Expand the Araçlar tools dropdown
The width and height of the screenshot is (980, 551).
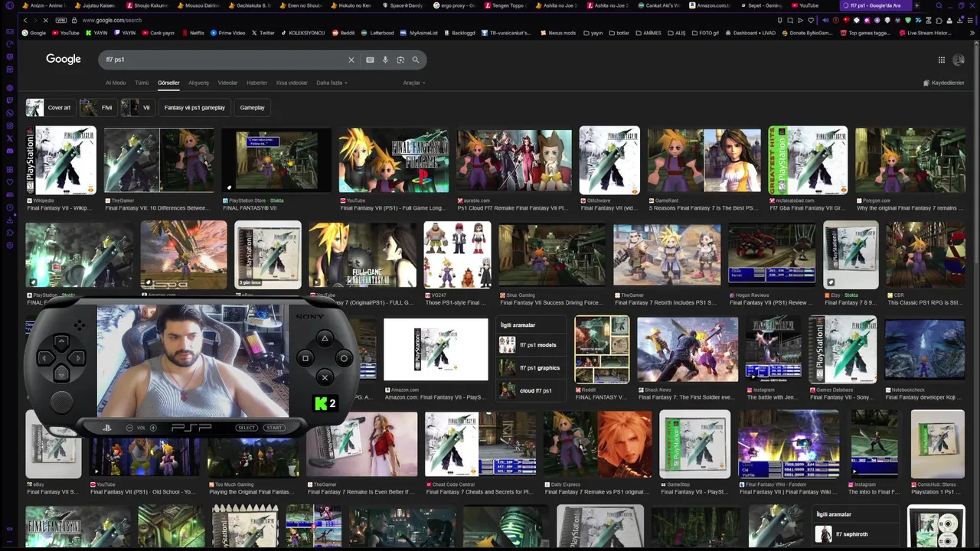coord(413,83)
